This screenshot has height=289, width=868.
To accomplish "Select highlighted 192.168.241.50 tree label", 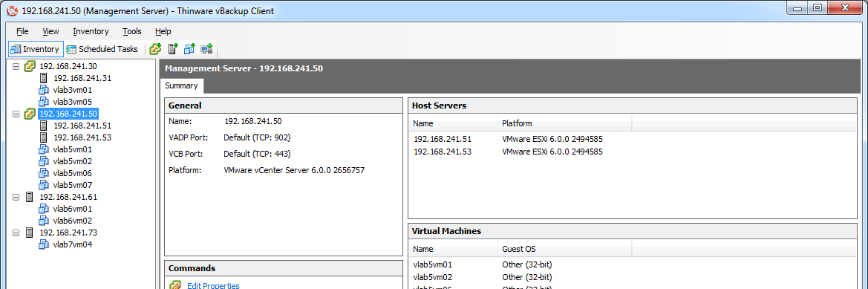I will click(68, 114).
